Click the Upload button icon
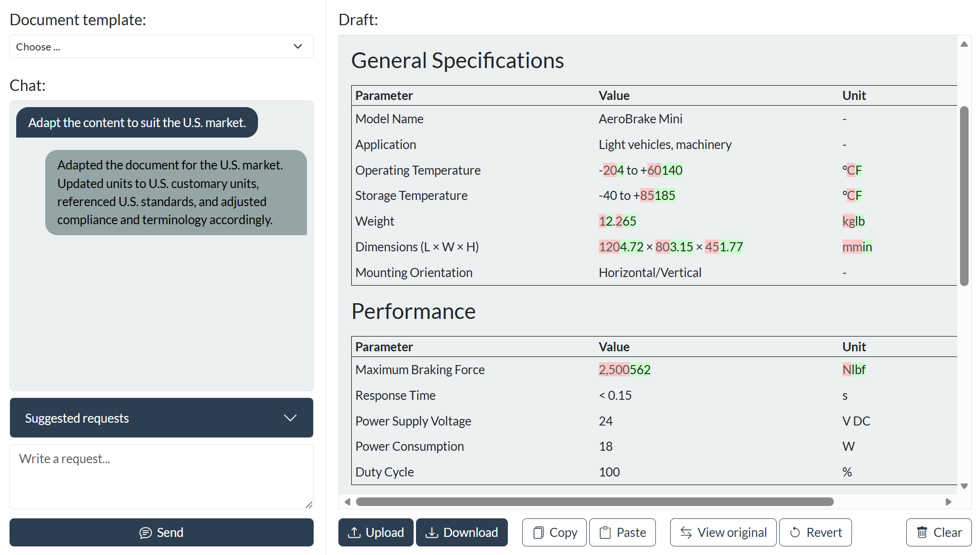The width and height of the screenshot is (980, 555). click(x=354, y=532)
